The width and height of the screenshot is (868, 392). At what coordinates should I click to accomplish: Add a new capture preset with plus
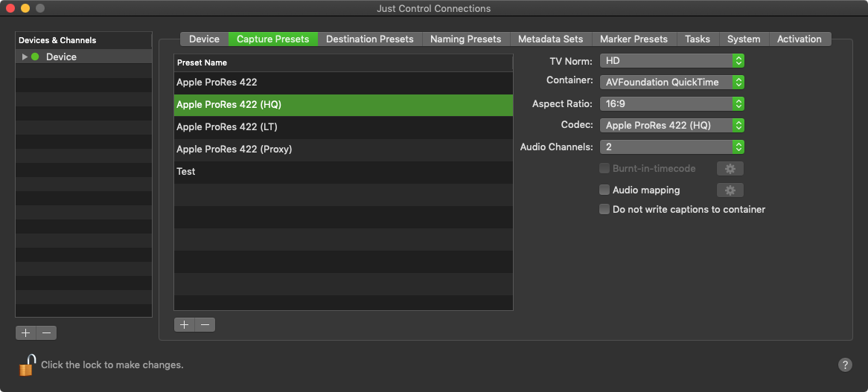point(185,325)
